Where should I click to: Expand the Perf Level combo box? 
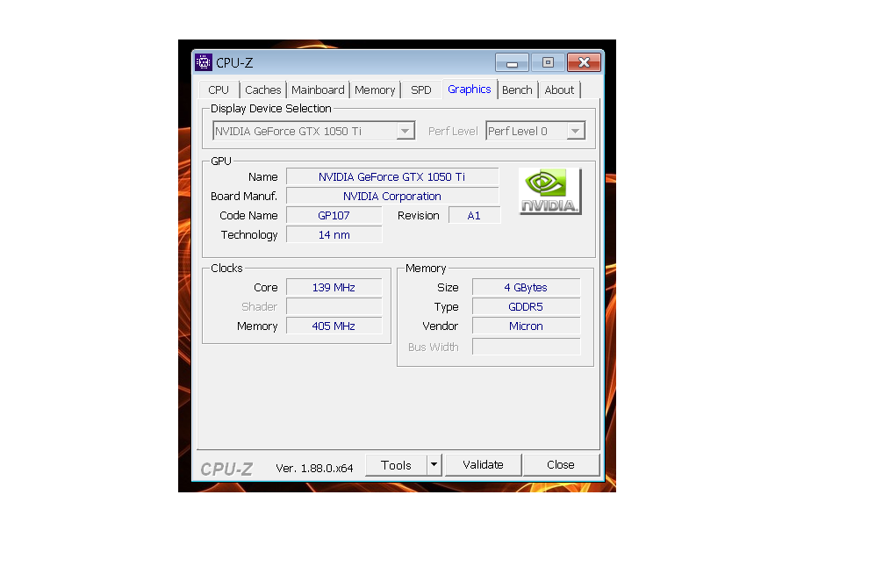click(535, 131)
